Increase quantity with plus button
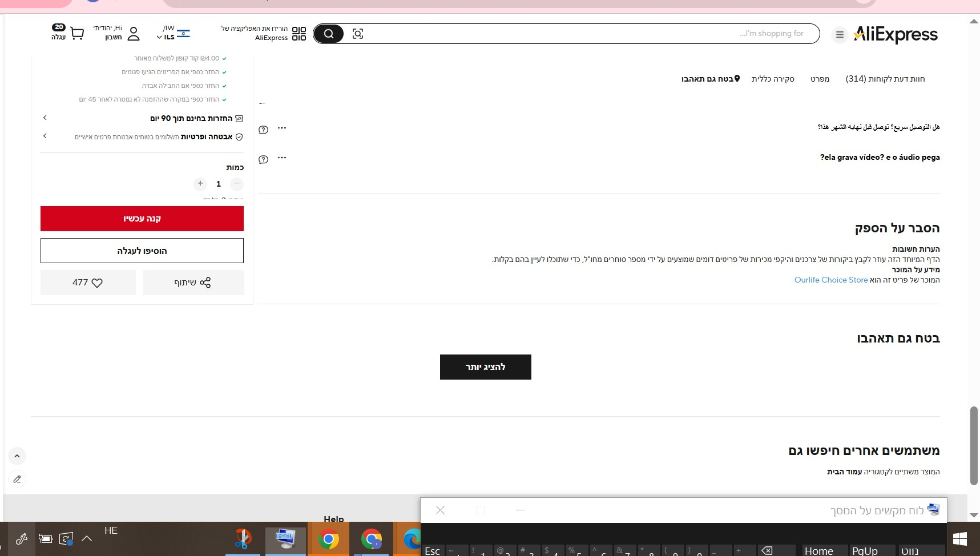Image resolution: width=980 pixels, height=556 pixels. tap(200, 184)
